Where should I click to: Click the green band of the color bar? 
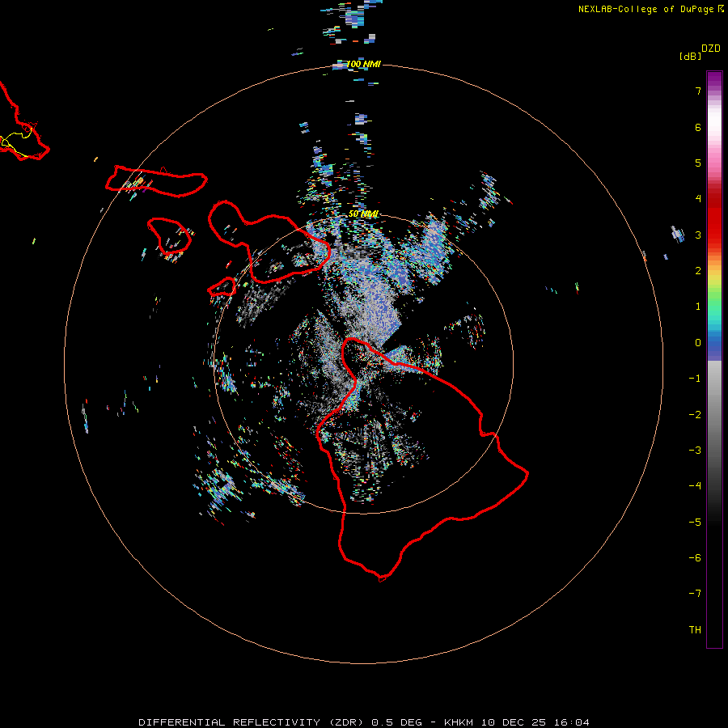[x=714, y=297]
